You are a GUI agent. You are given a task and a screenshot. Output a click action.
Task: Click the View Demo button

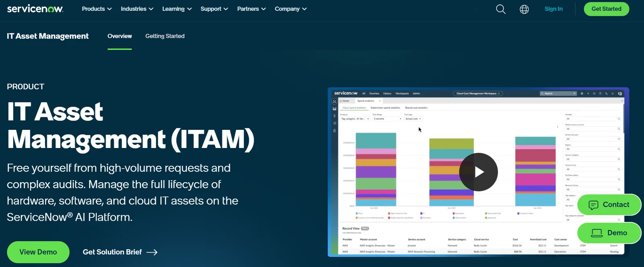point(38,252)
